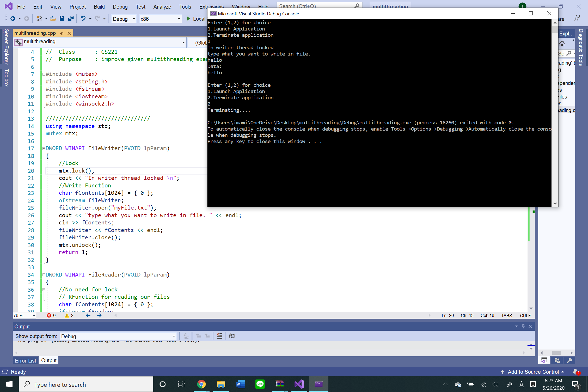The image size is (588, 392).
Task: Pin the multithreading.cpp tab
Action: coord(62,33)
